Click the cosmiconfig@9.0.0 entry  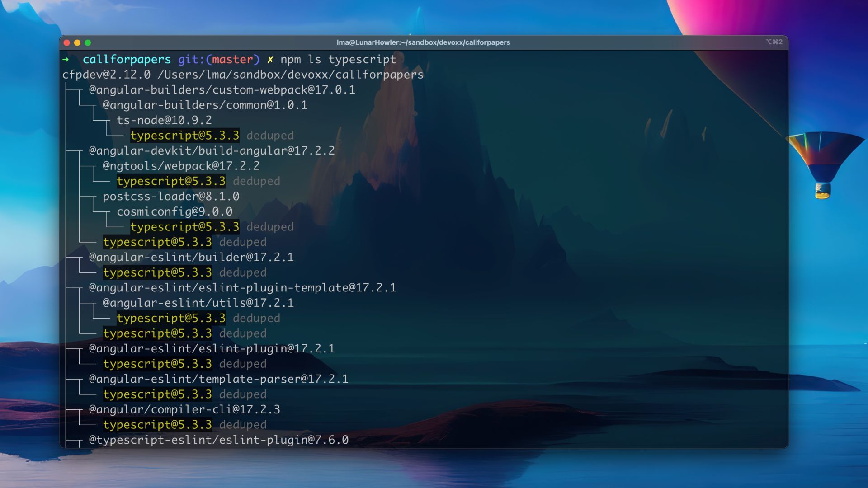[x=175, y=211]
